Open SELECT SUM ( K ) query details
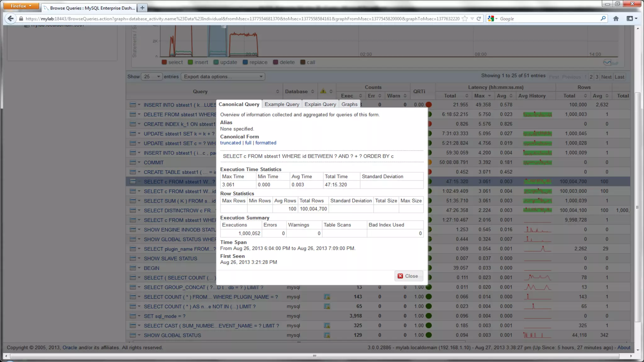Screen dimensions: 644x362 pyautogui.click(x=180, y=201)
